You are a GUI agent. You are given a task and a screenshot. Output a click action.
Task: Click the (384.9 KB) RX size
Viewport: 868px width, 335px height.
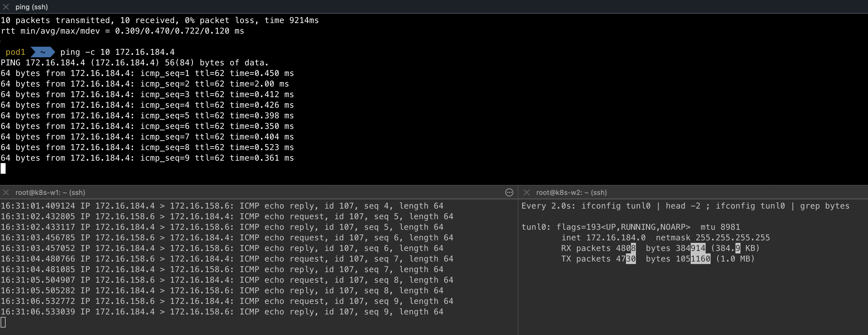click(735, 248)
